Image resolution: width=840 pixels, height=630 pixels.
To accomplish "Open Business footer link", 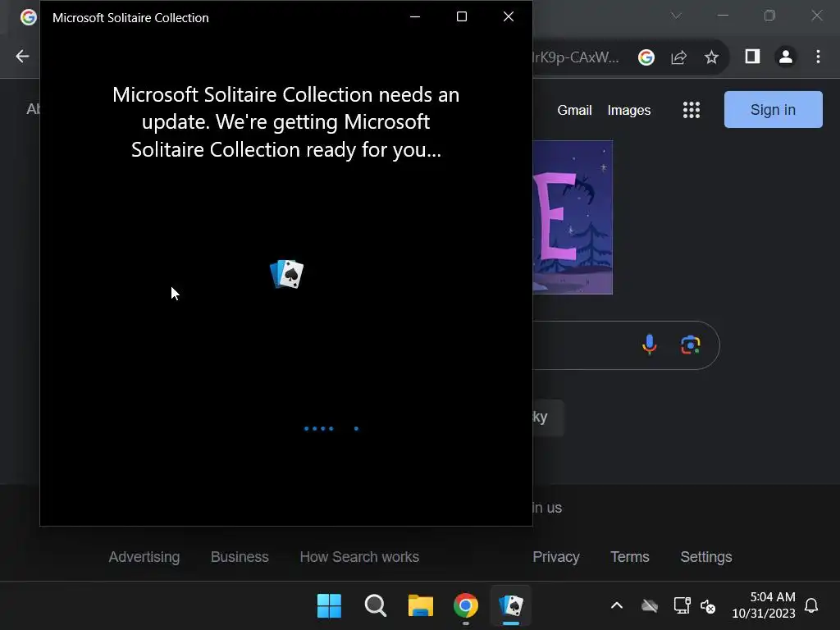I will pyautogui.click(x=240, y=557).
